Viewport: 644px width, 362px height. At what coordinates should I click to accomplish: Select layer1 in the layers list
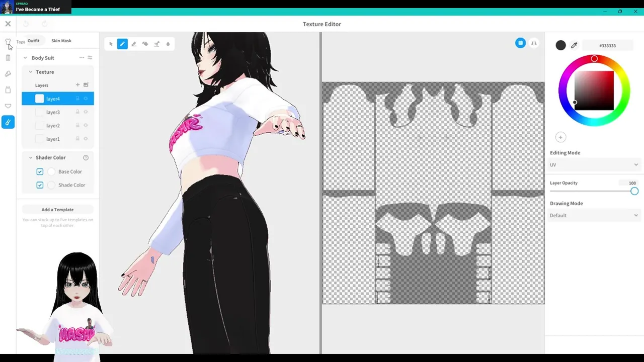pos(58,139)
